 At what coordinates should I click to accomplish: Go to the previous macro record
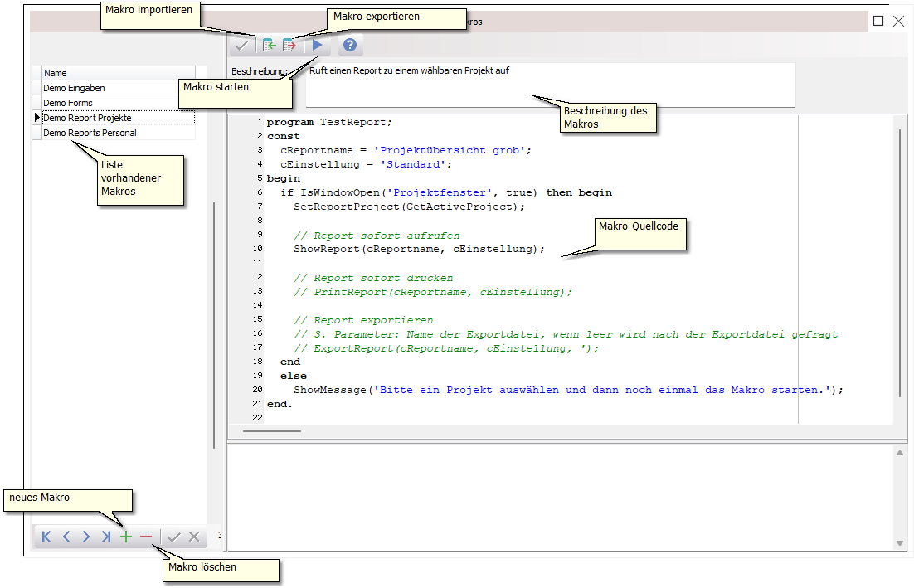pos(66,537)
